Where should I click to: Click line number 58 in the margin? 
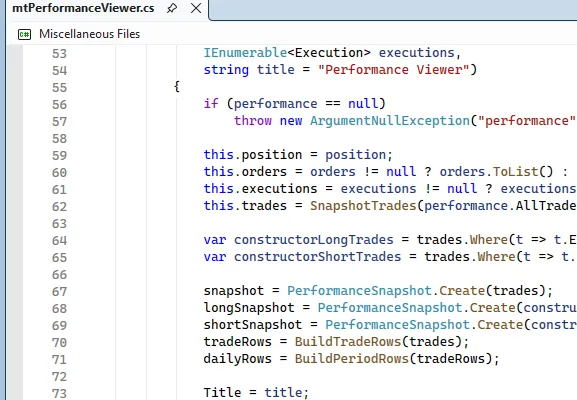59,139
